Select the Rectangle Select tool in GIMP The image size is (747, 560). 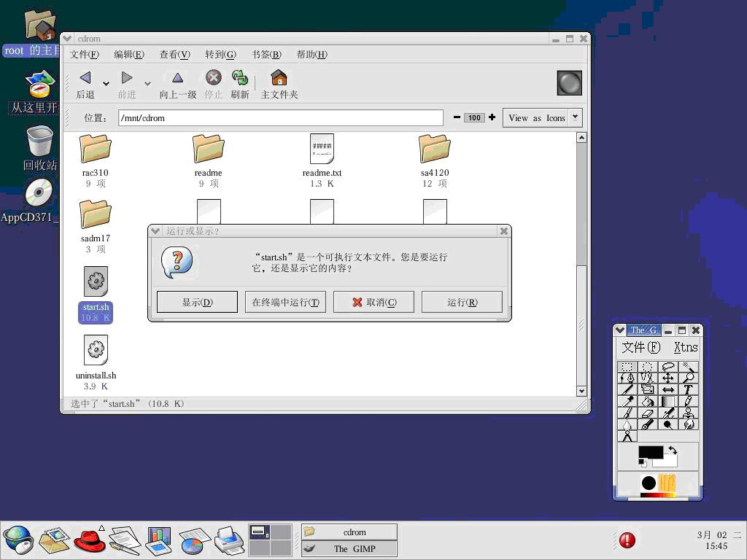click(x=627, y=367)
